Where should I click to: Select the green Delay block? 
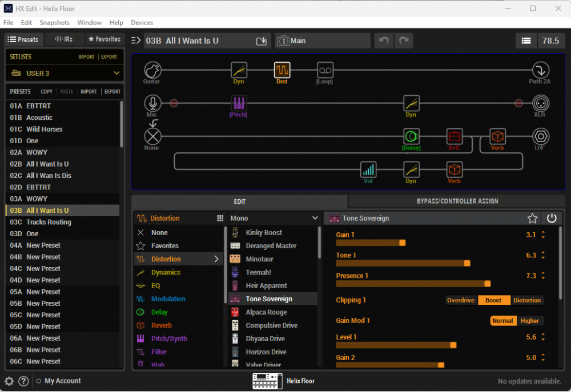click(411, 136)
